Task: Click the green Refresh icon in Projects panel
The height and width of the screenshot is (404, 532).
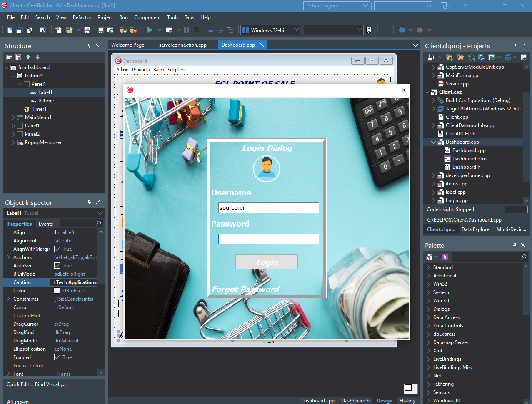Action: coord(471,57)
